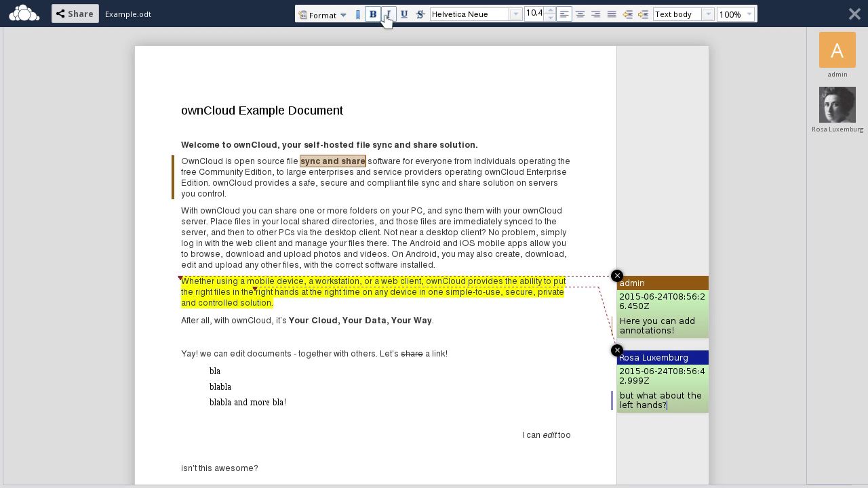Click the font size field showing 10.4

click(x=534, y=14)
